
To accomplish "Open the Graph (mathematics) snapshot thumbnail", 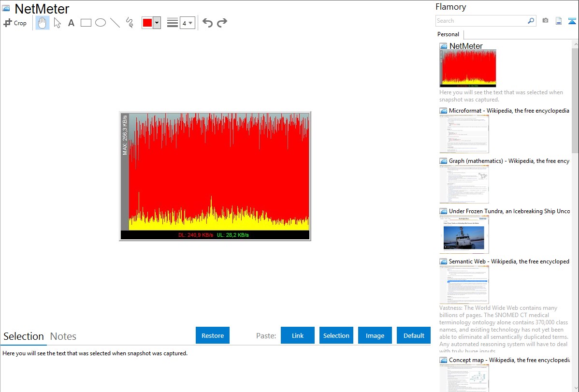I will [464, 184].
